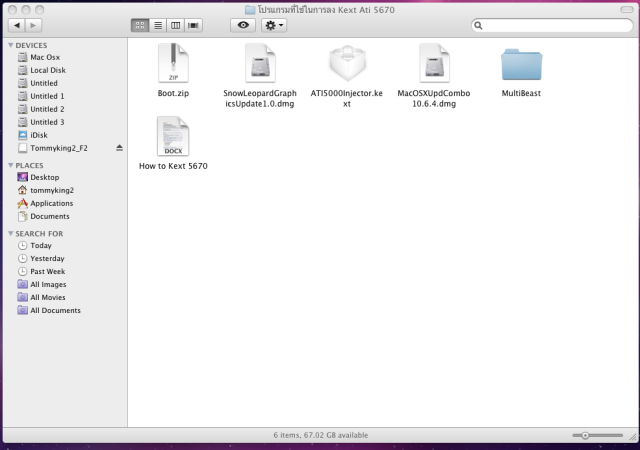Screen dimensions: 640x450
Task: Select Mac Osx drive in sidebar
Action: tap(44, 58)
